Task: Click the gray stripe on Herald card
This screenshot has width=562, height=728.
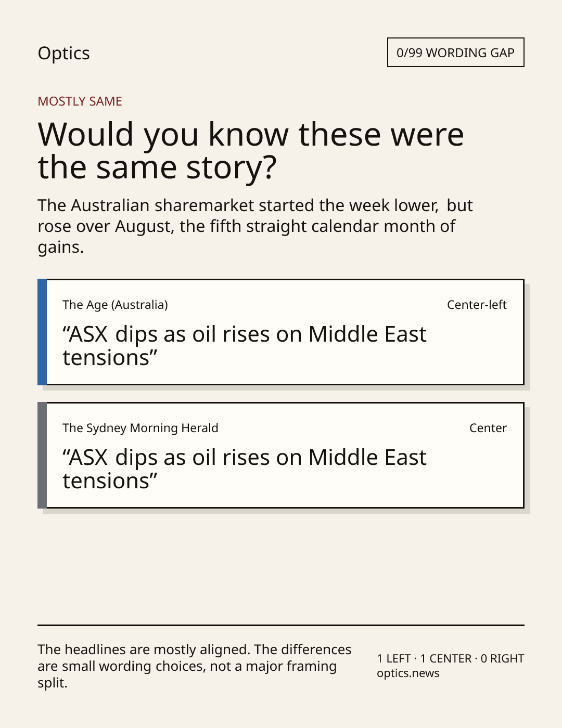Action: 42,456
